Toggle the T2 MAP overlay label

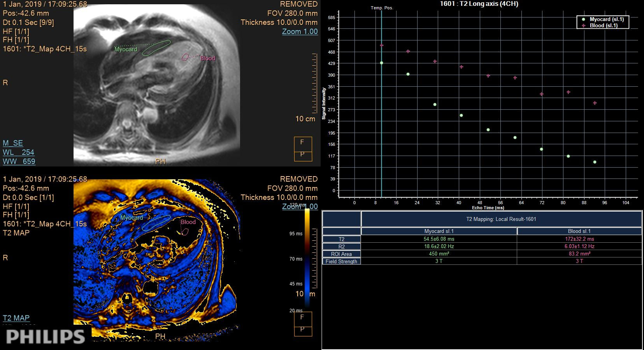click(x=16, y=318)
